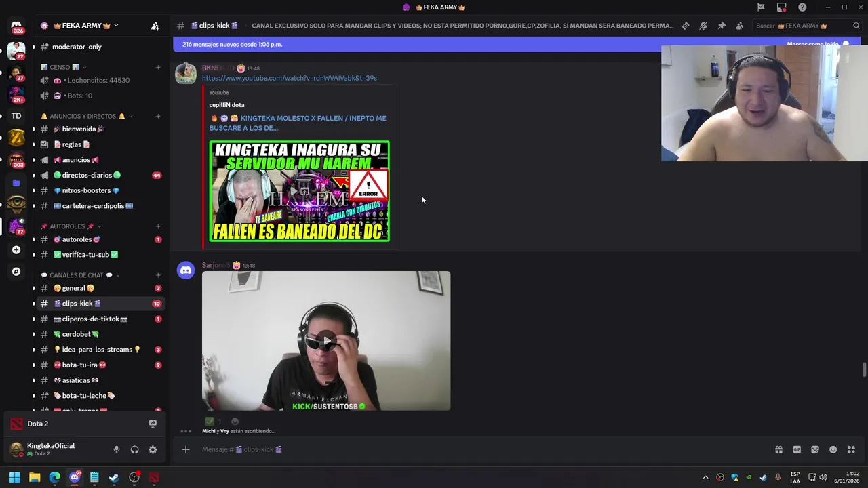Mark channel as read in new messages bar

click(x=818, y=45)
